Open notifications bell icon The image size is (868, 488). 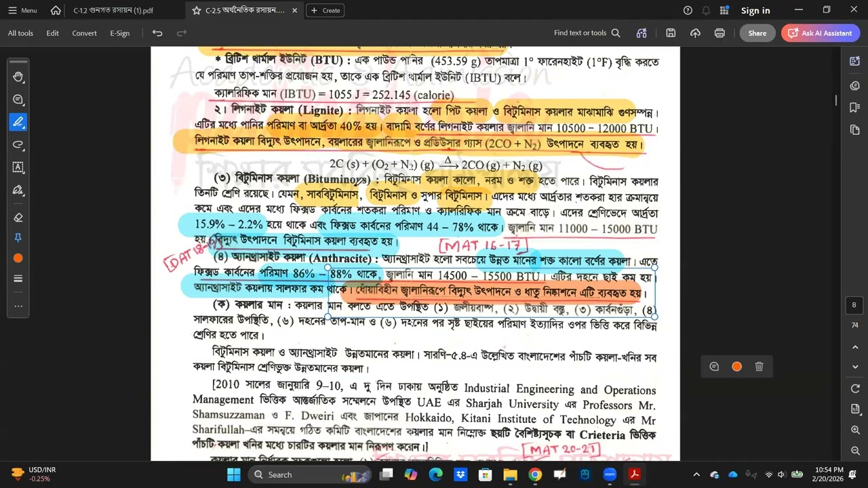pos(706,10)
